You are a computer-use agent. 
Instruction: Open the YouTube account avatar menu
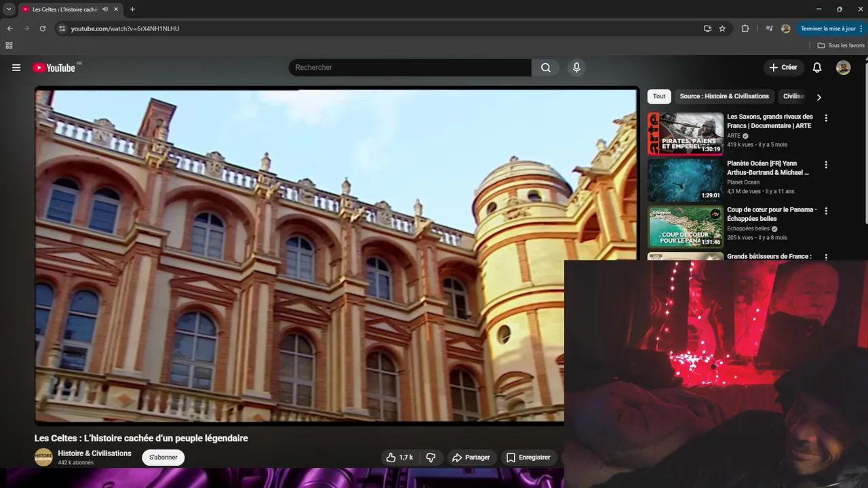click(x=844, y=68)
